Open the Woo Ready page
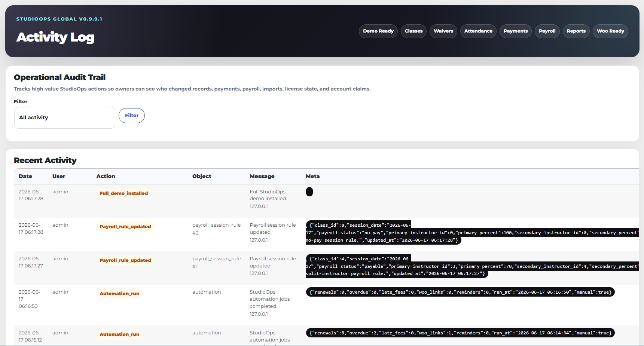 tap(610, 31)
